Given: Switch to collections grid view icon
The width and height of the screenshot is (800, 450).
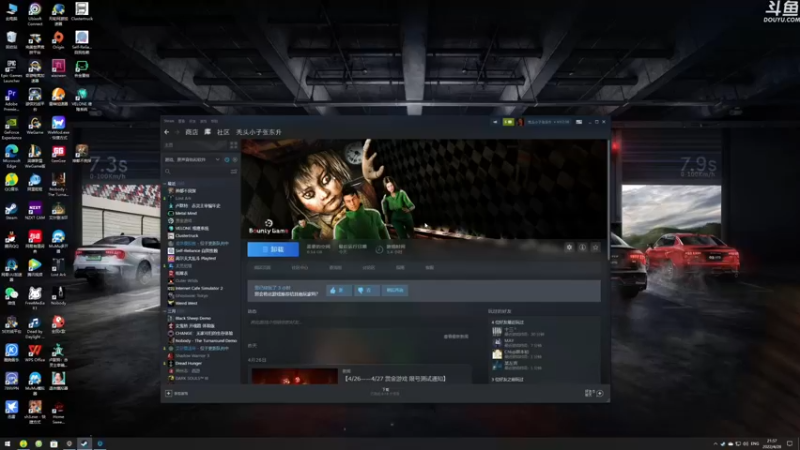Looking at the screenshot, I should click(234, 145).
